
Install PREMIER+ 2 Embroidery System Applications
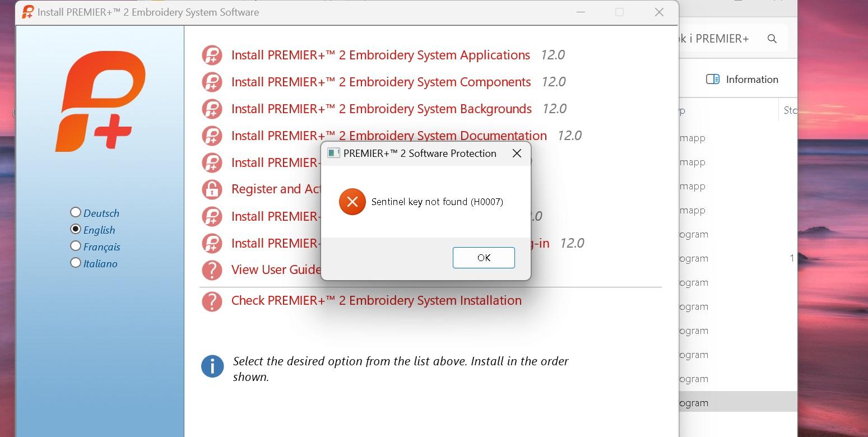click(380, 55)
